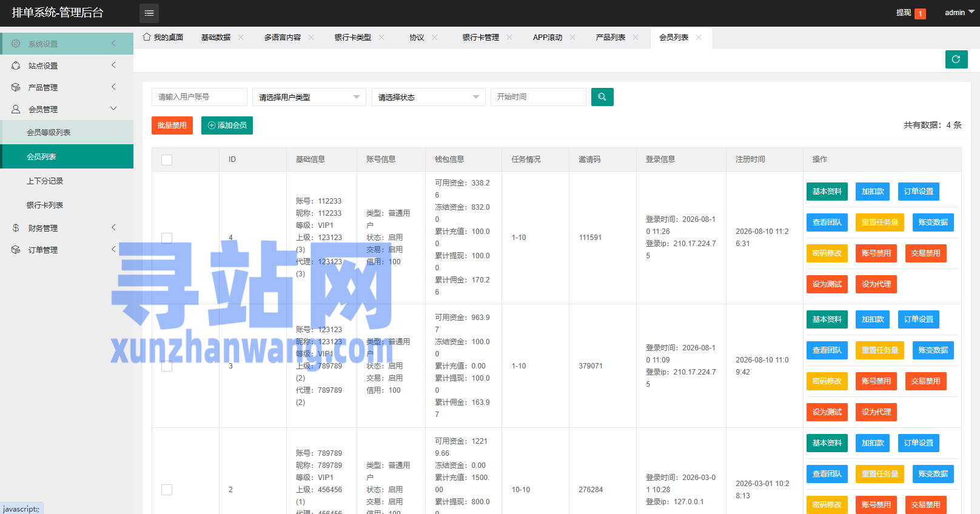This screenshot has width=980, height=514.
Task: Switch to the 基础数据 tab
Action: point(216,38)
